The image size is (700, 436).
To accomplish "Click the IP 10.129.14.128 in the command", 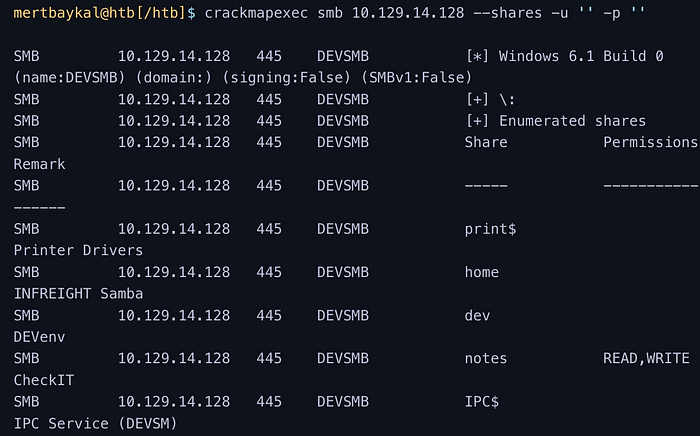I will point(408,13).
